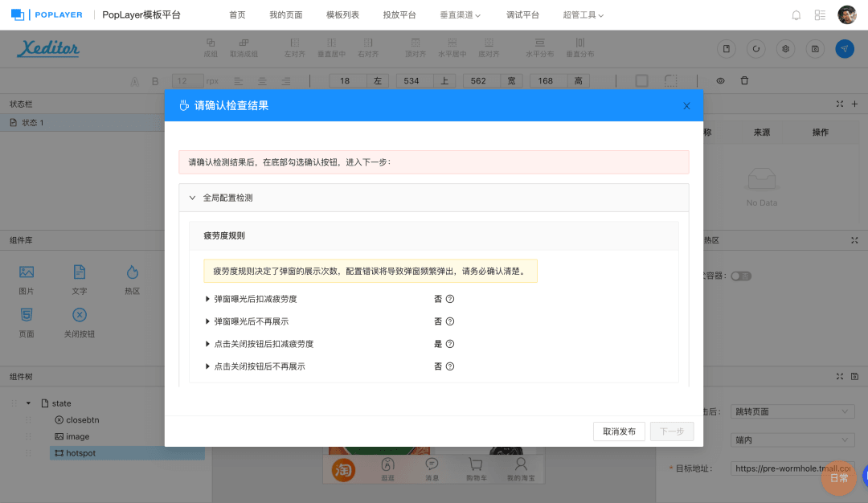
Task: Click the trash delete icon
Action: (744, 81)
